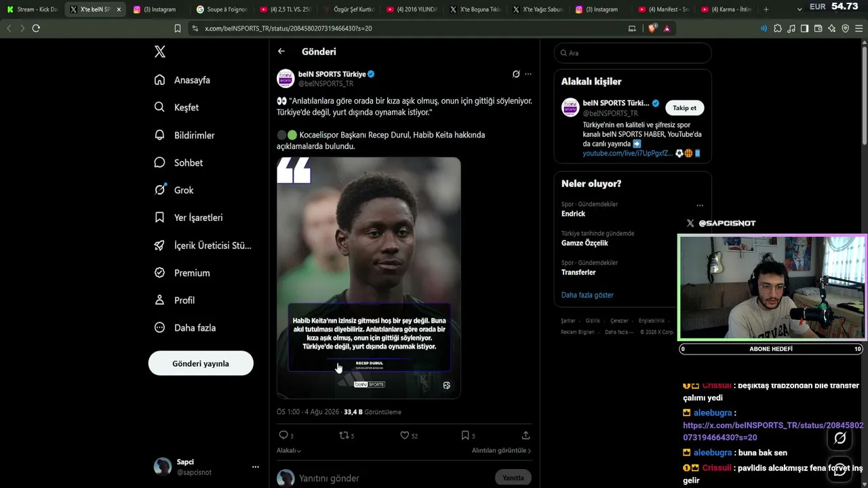868x488 pixels.
Task: Bookmark the post with the bookmark icon
Action: [x=465, y=435]
